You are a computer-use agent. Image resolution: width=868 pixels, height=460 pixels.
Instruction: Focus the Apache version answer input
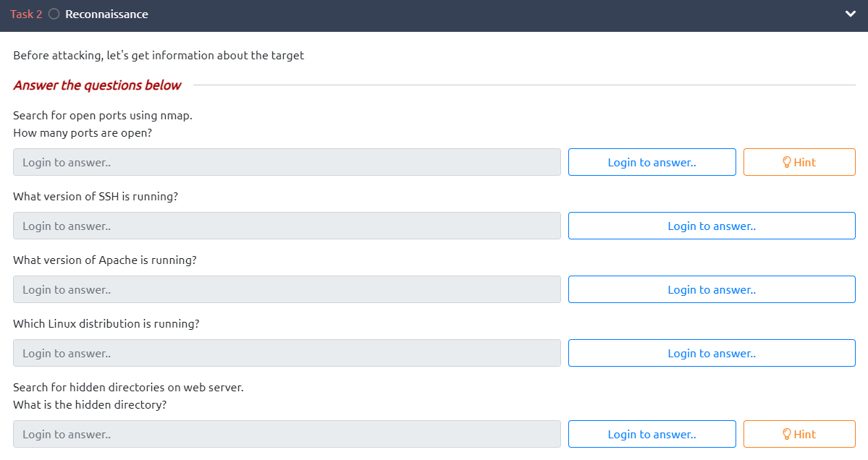(287, 289)
